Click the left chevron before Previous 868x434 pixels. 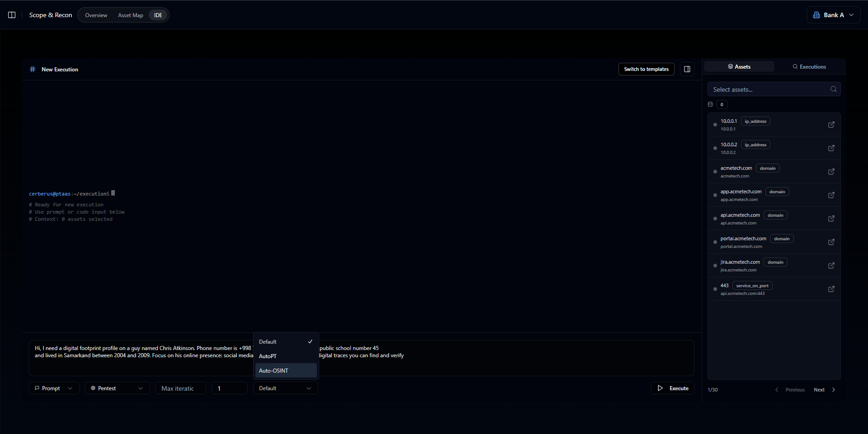(777, 390)
